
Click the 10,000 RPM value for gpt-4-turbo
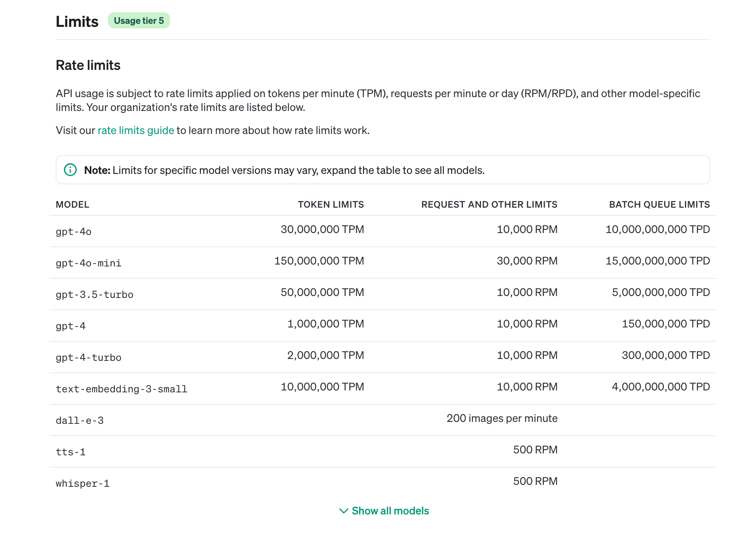click(x=527, y=355)
